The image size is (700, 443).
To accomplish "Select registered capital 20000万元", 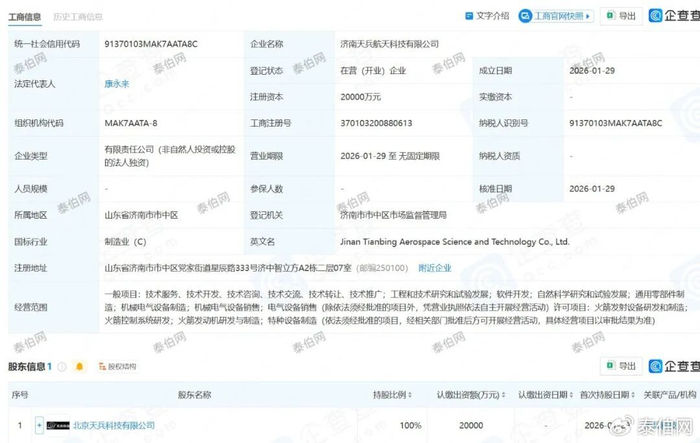I will coord(361,97).
